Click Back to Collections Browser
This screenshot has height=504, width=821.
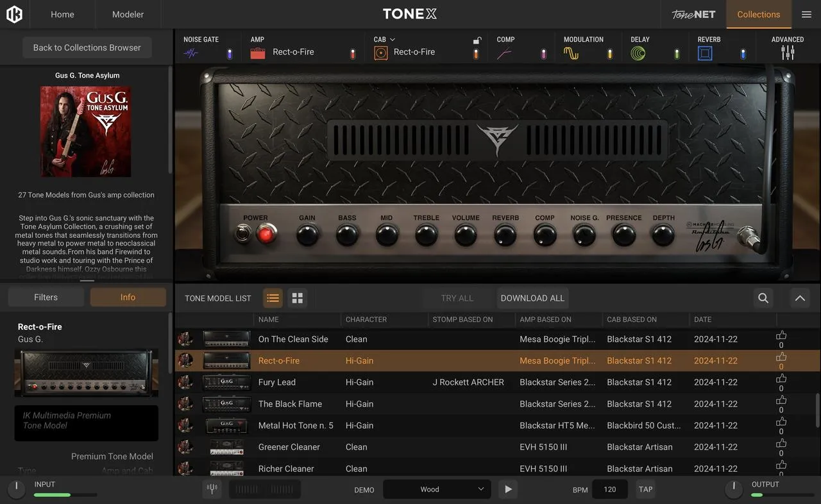87,47
